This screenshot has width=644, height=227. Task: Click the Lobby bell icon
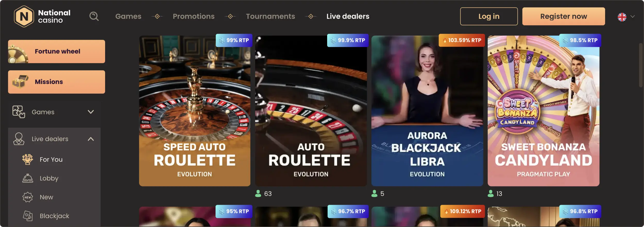(x=28, y=178)
